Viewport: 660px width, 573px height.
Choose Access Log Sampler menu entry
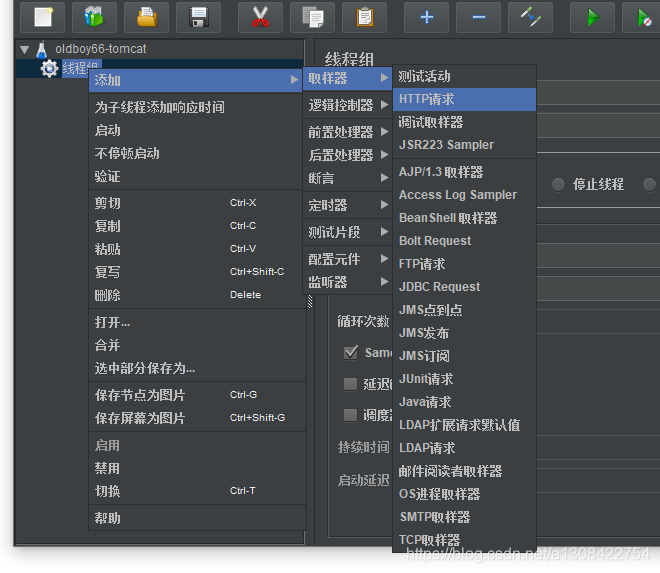[x=464, y=195]
